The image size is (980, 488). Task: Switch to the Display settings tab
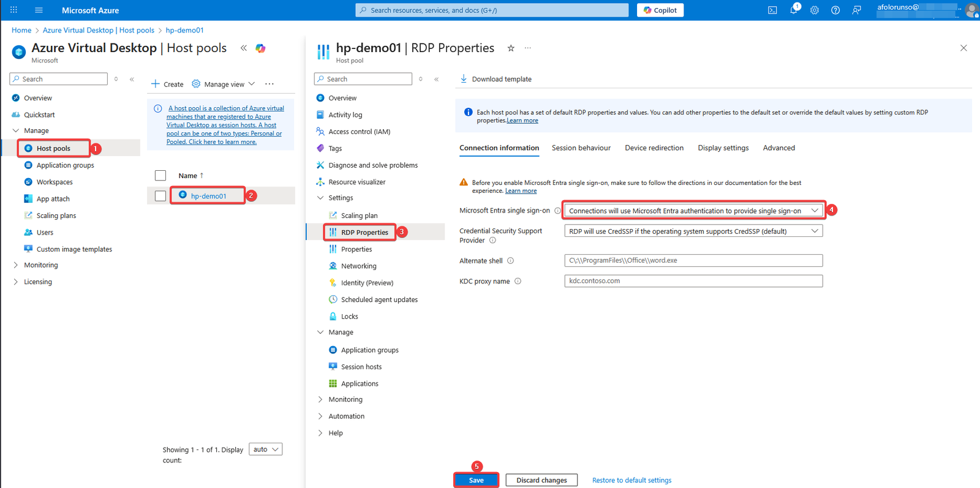[x=723, y=148]
